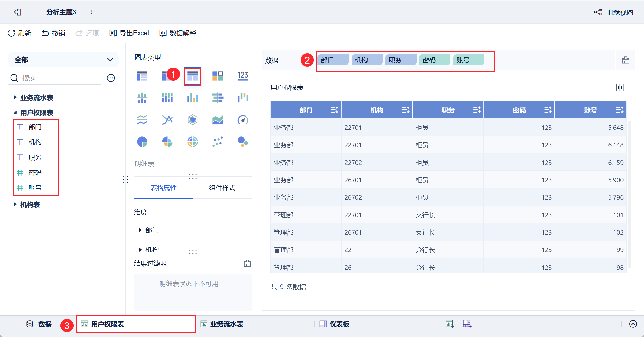Screen dimensions: 644x337
Task: Click the 机构 pill in the 数据 bar
Action: coord(367,60)
